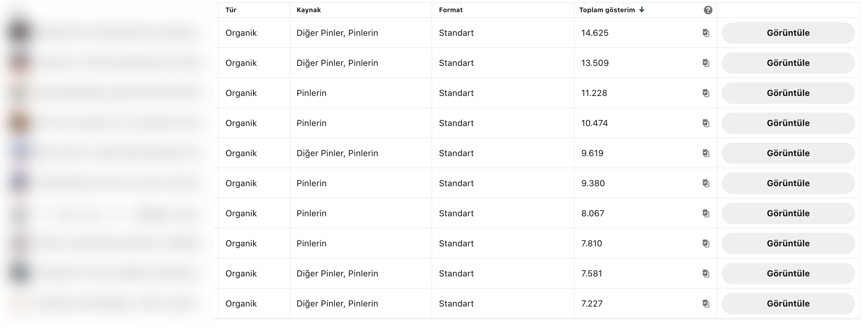Open the blurred thumbnail of first pin

pos(20,33)
